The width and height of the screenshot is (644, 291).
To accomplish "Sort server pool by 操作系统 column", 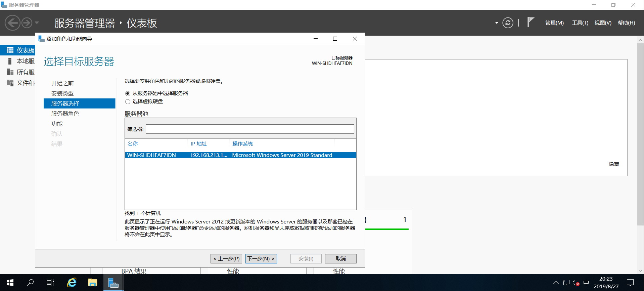I will [x=242, y=143].
